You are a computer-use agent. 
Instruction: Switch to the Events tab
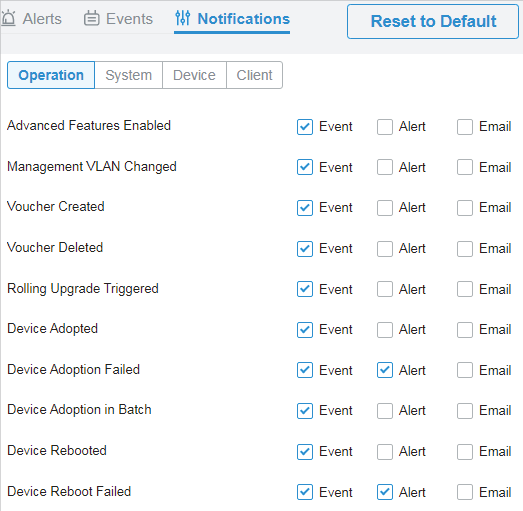(x=118, y=19)
